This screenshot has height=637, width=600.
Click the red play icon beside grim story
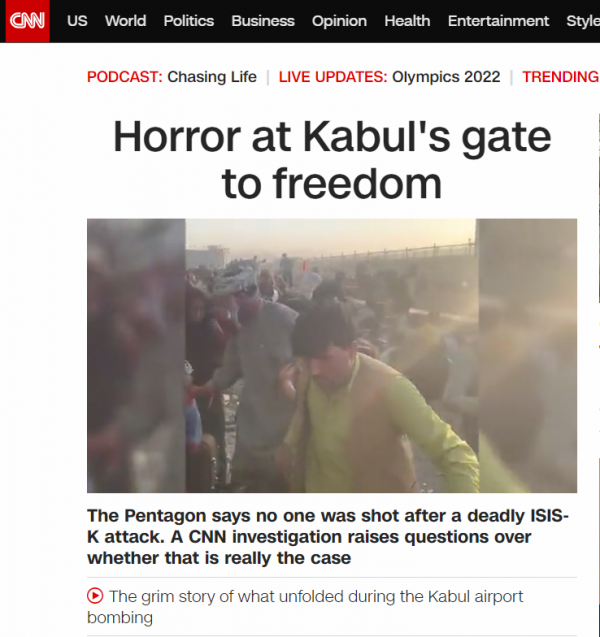point(95,596)
